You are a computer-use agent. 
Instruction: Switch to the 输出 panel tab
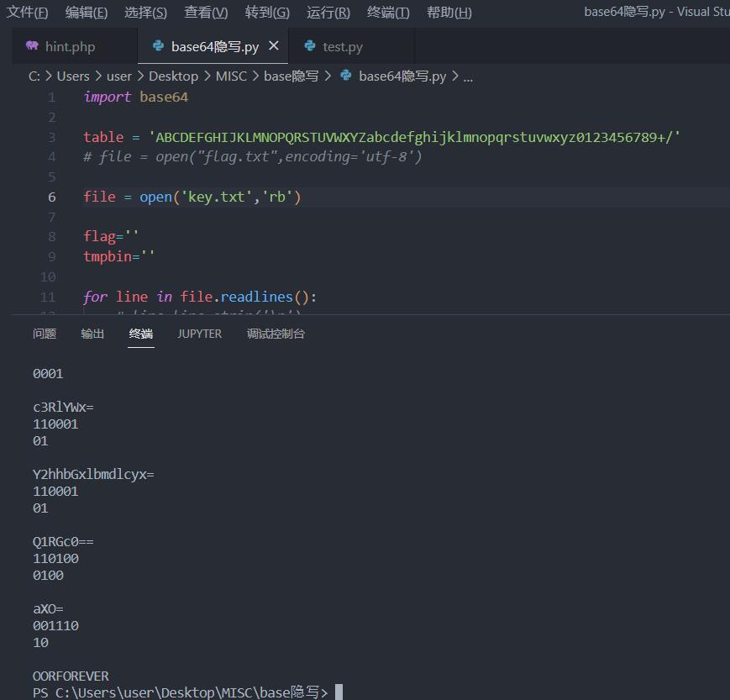point(92,334)
